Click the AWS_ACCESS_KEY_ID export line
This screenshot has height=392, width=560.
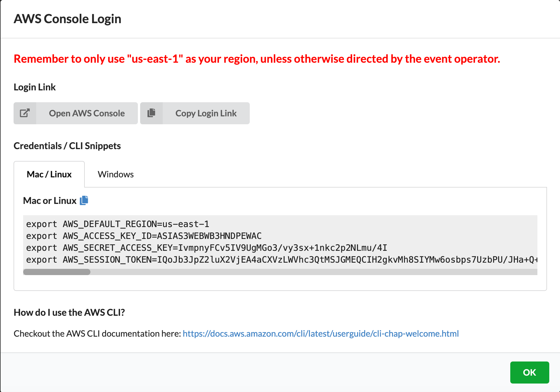[x=144, y=236]
